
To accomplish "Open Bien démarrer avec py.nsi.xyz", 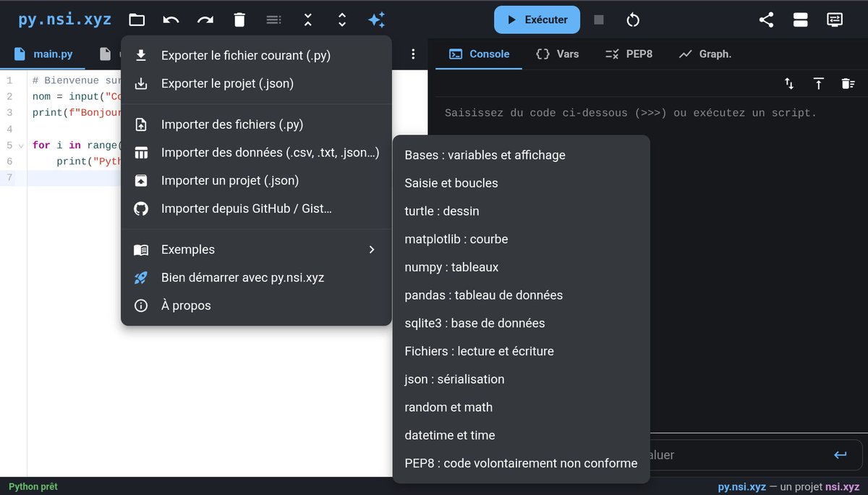I will [256, 278].
